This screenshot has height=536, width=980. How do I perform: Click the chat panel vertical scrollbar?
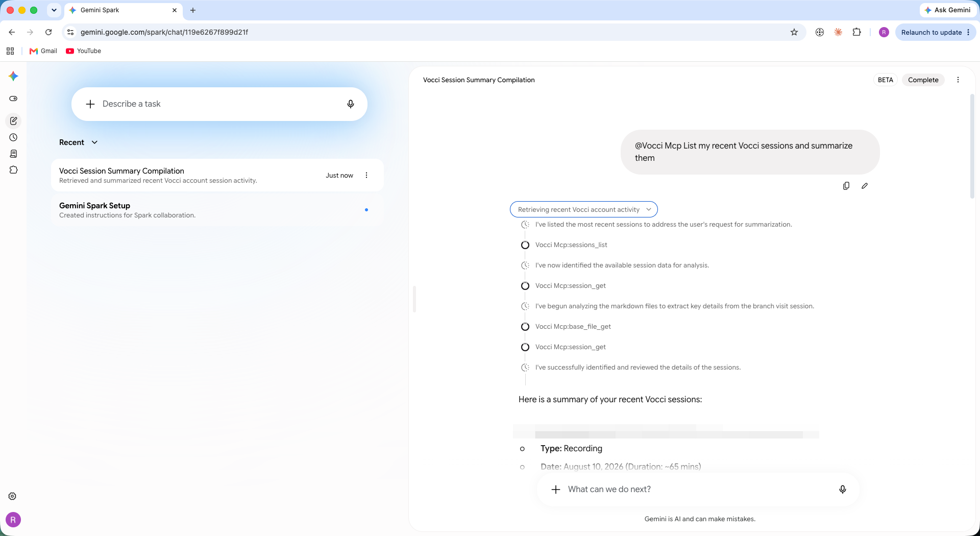coord(972,147)
